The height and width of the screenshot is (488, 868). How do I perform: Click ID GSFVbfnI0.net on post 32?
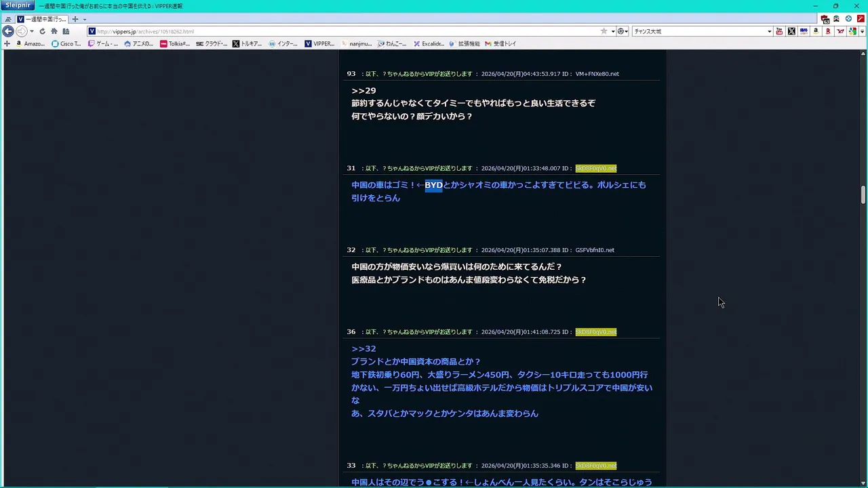coord(595,250)
